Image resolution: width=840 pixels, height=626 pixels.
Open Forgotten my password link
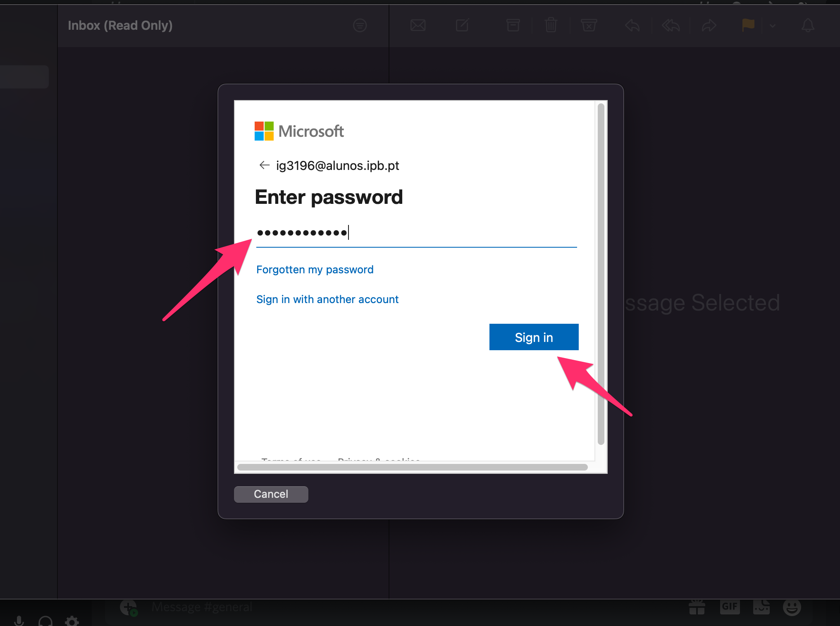click(x=315, y=270)
